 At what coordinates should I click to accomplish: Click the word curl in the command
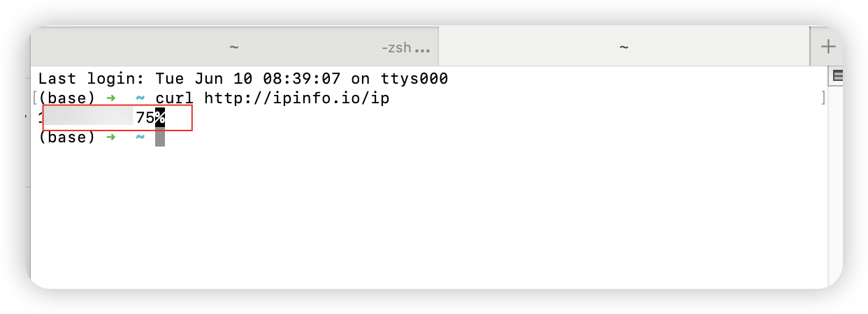pos(174,98)
